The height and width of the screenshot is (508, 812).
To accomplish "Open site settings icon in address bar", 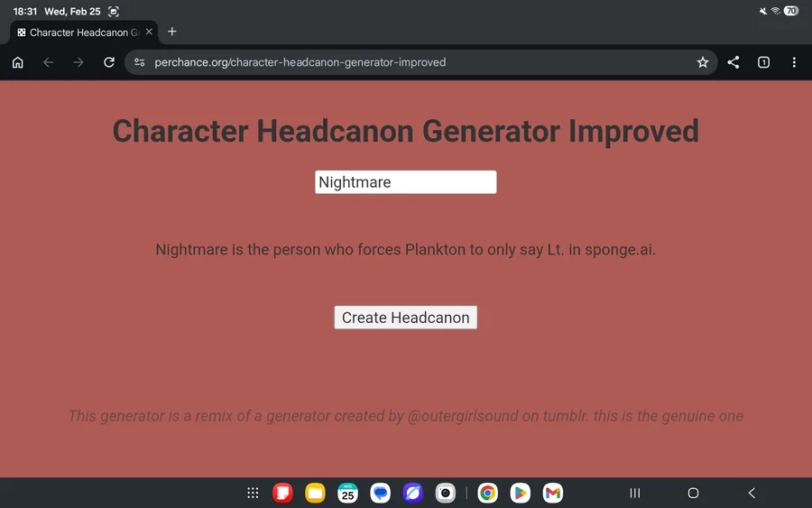I will click(x=139, y=62).
